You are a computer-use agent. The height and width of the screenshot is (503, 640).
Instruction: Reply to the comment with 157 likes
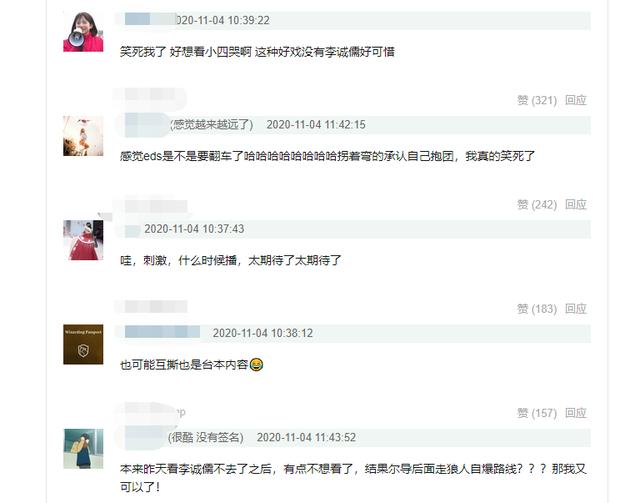(576, 413)
